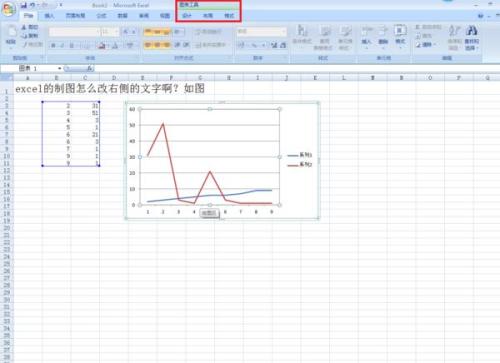Open Conditional Formatting (条件格式)
The height and width of the screenshot is (363, 500).
pos(302,36)
